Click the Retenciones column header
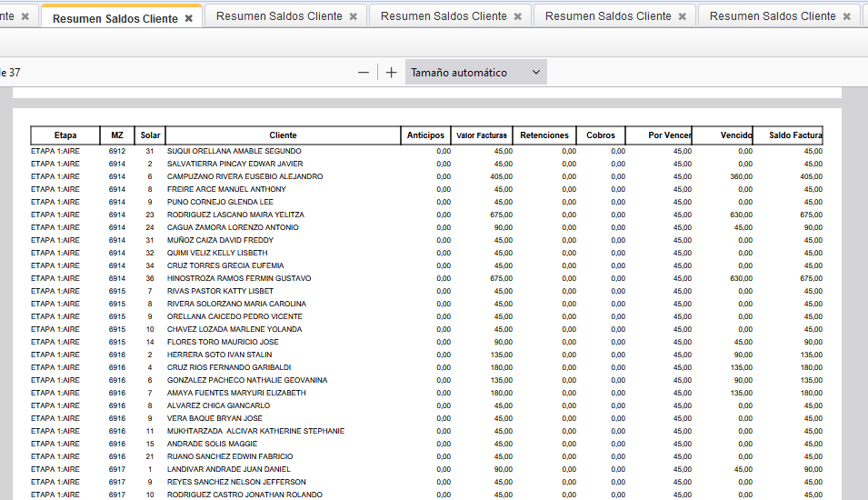Viewport: 868px width, 500px height. click(x=544, y=135)
